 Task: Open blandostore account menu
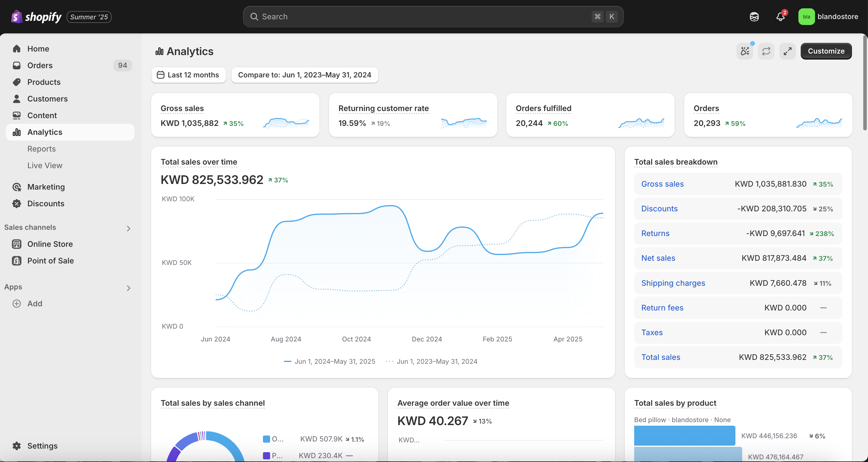pos(828,17)
